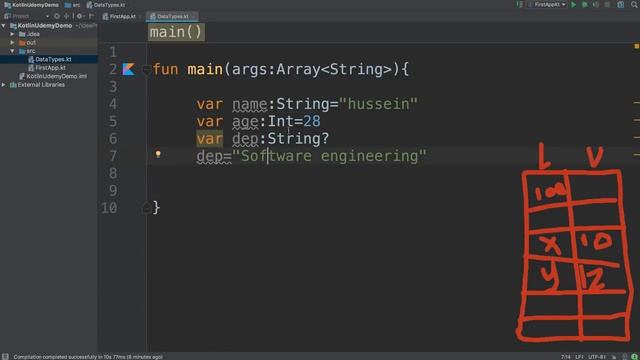This screenshot has width=640, height=360.
Task: Click the tool window toggle in status bar corner
Action: pos(5,356)
